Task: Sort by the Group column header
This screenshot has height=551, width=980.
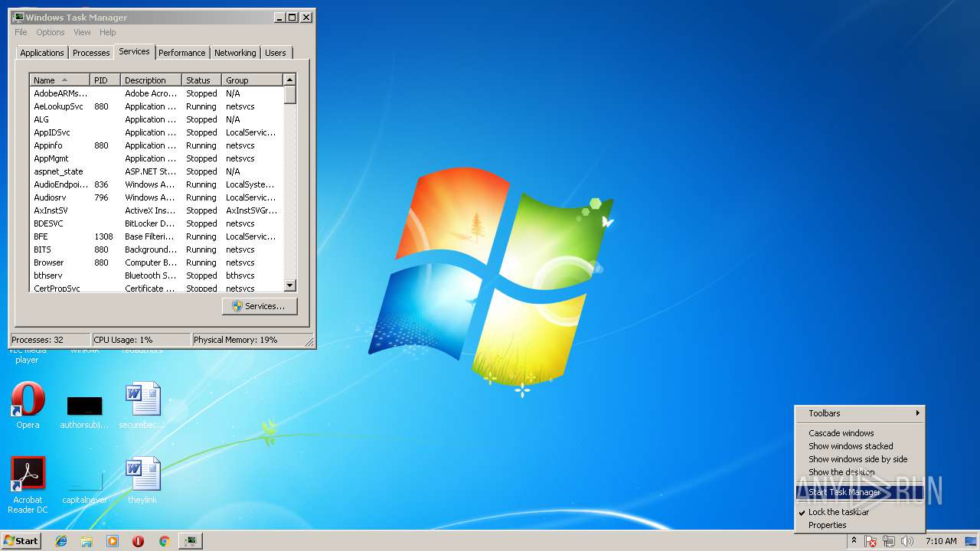Action: pos(253,80)
